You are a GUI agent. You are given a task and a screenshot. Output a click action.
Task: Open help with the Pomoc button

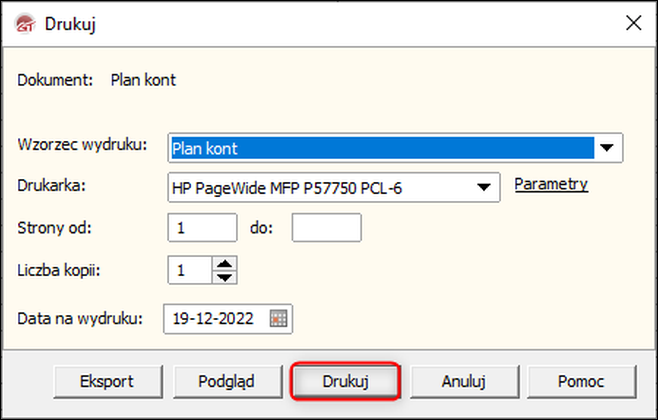(x=581, y=381)
